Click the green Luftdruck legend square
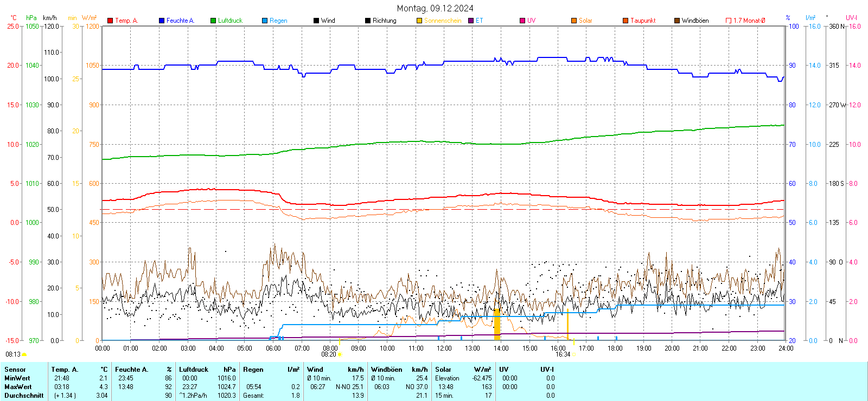868x401 pixels. click(x=213, y=21)
